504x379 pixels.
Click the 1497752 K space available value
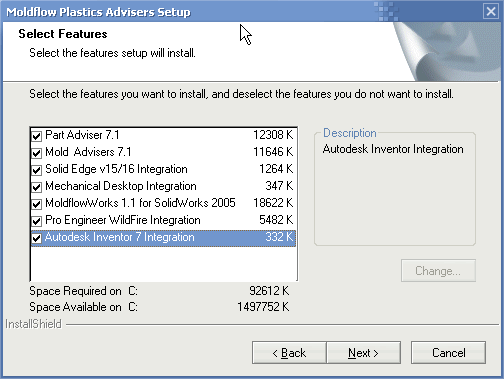(263, 307)
